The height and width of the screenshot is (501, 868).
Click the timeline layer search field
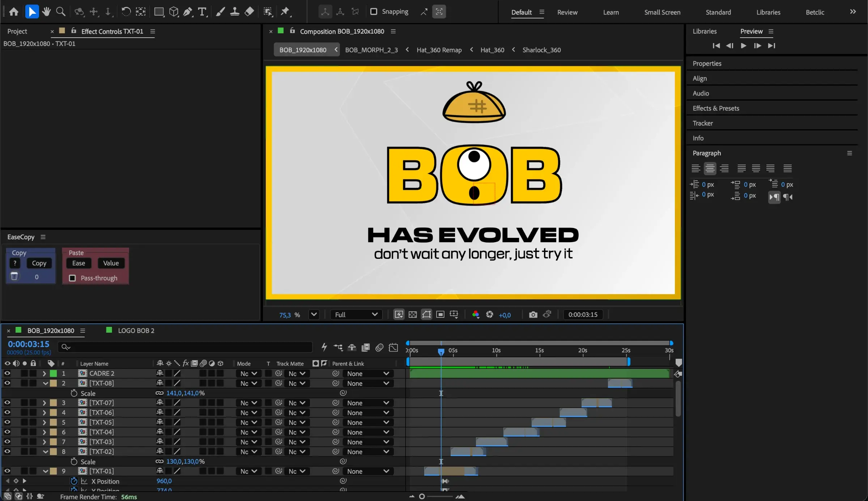pyautogui.click(x=185, y=347)
